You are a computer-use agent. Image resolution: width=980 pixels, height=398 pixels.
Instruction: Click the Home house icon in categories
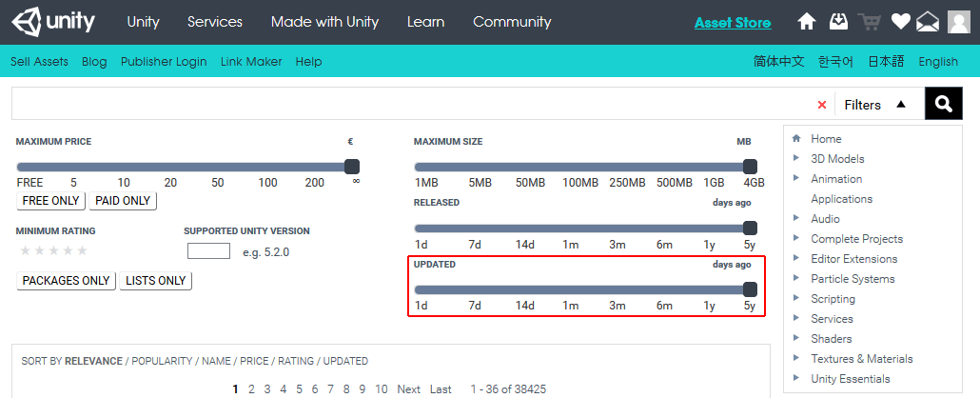796,138
